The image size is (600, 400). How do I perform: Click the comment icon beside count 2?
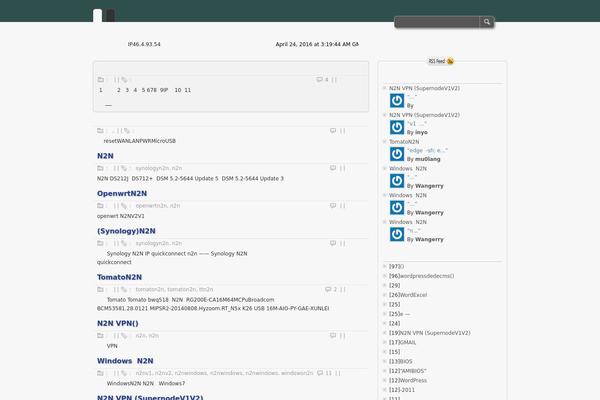tap(328, 289)
